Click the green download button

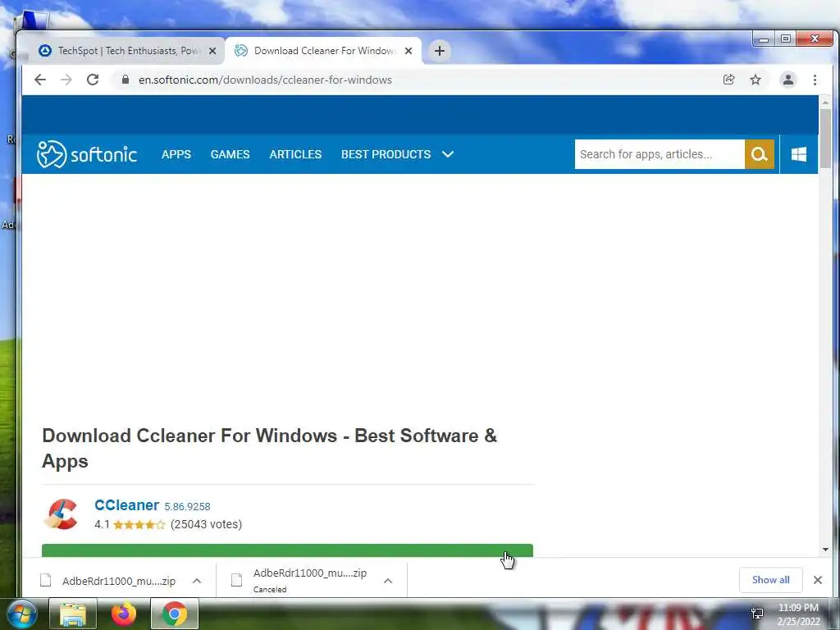pos(287,550)
